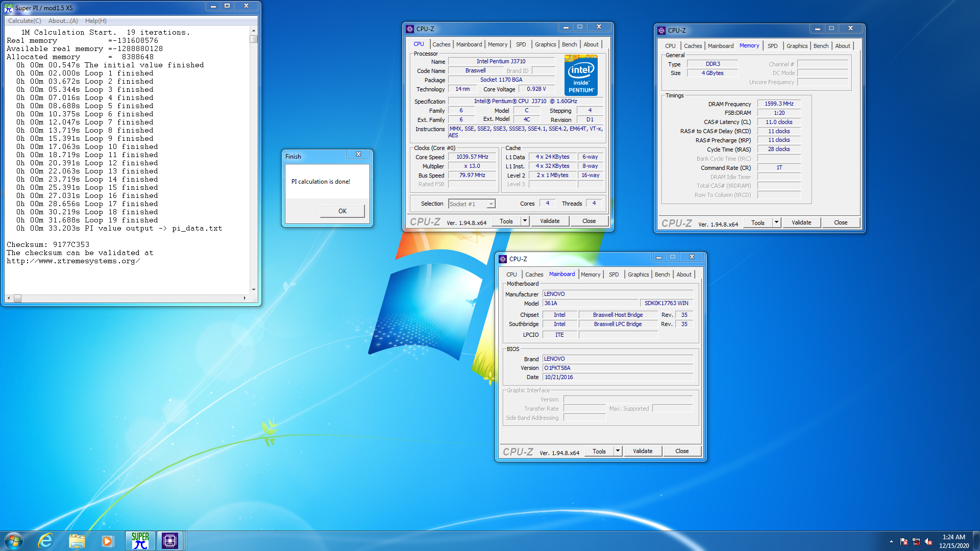The image size is (980, 551).
Task: Click CPU-Z CPU window title icon
Action: 410,29
